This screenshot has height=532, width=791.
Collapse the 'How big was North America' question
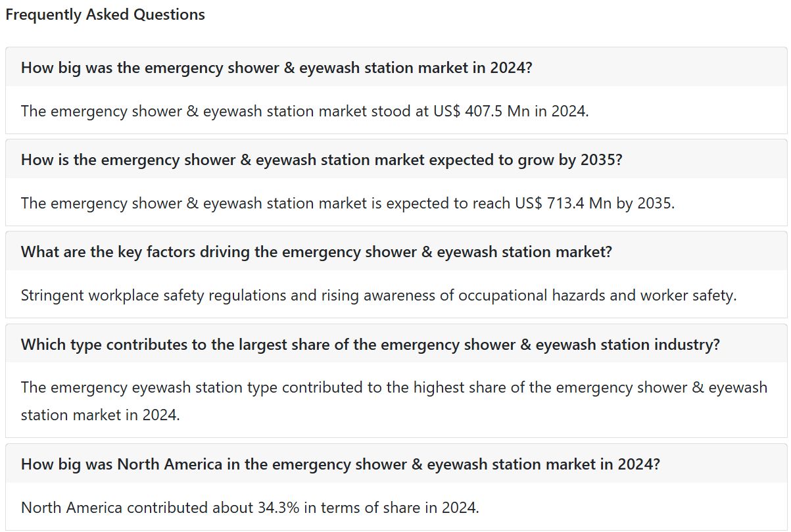(396, 464)
